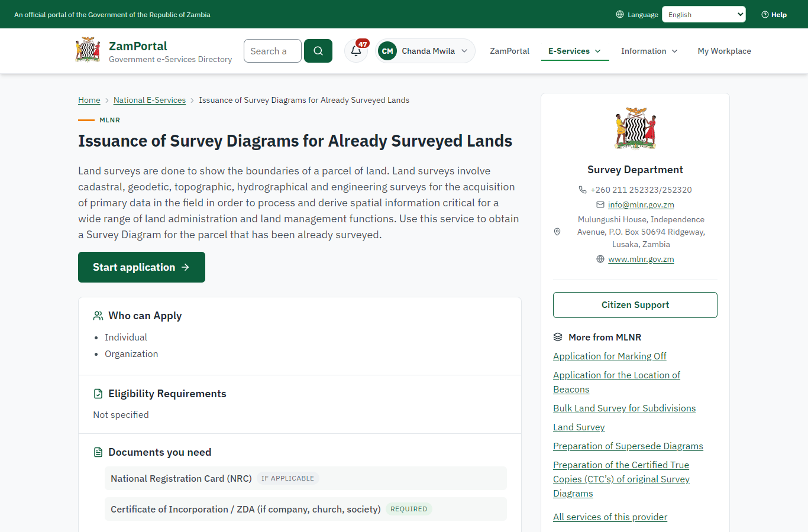Open All services of this provider link

[x=610, y=517]
